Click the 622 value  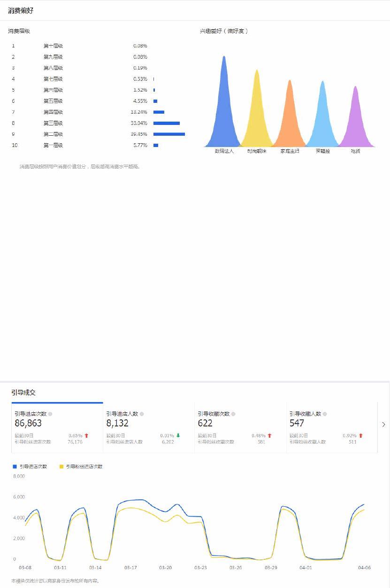(205, 423)
